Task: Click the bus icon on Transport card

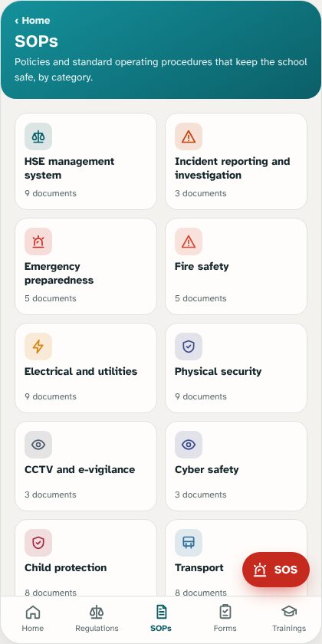Action: click(189, 543)
